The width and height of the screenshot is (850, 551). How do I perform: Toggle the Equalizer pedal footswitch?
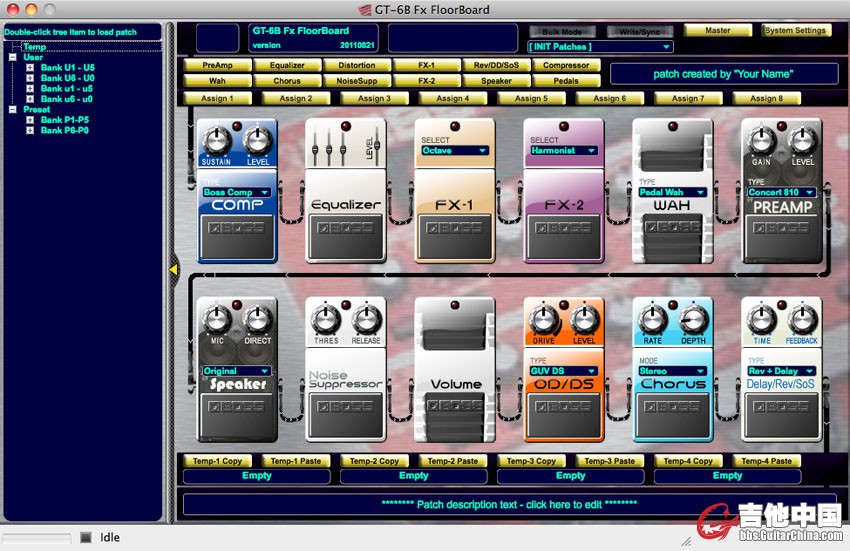tap(345, 237)
